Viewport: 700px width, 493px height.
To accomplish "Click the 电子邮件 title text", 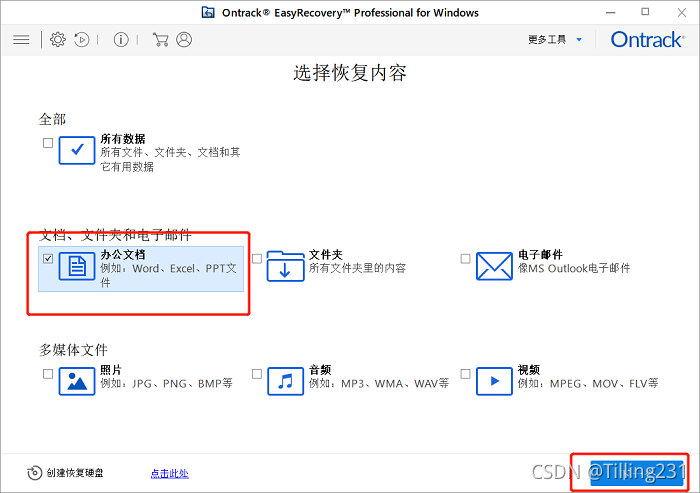I will pos(540,255).
